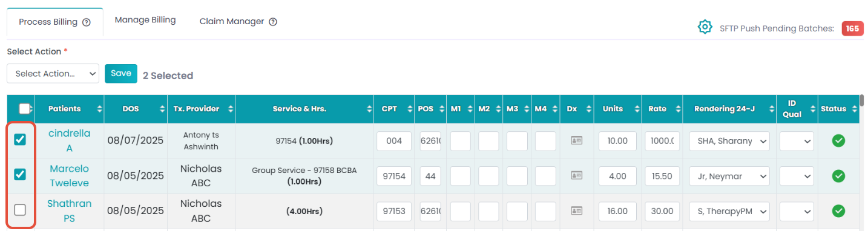Sort table by DOS column arrows
Viewport: 868px width, 231px height.
tap(162, 109)
